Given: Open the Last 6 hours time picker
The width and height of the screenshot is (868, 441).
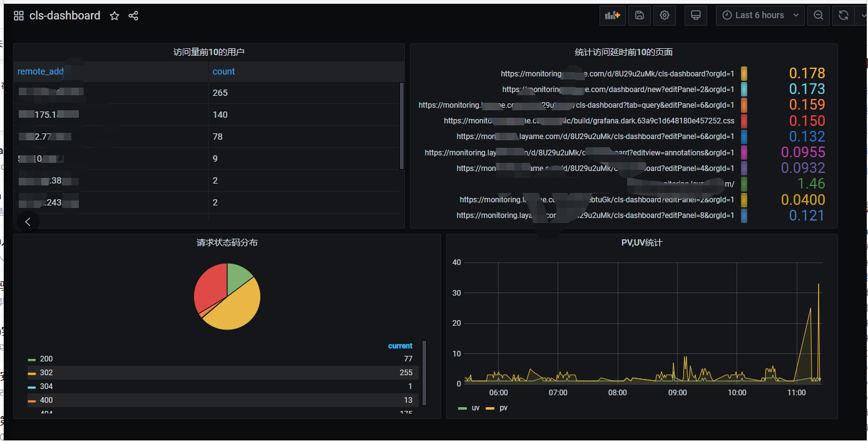Looking at the screenshot, I should (x=760, y=16).
